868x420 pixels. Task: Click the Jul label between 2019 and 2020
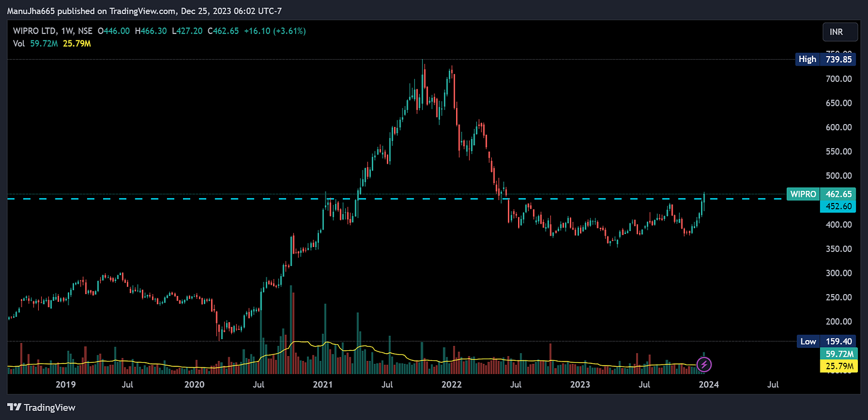(127, 385)
